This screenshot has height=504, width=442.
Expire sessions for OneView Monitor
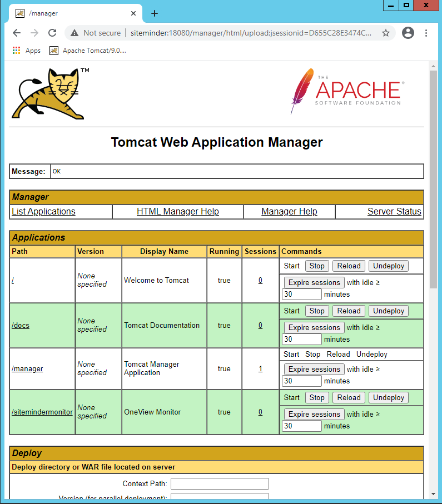[x=314, y=415]
